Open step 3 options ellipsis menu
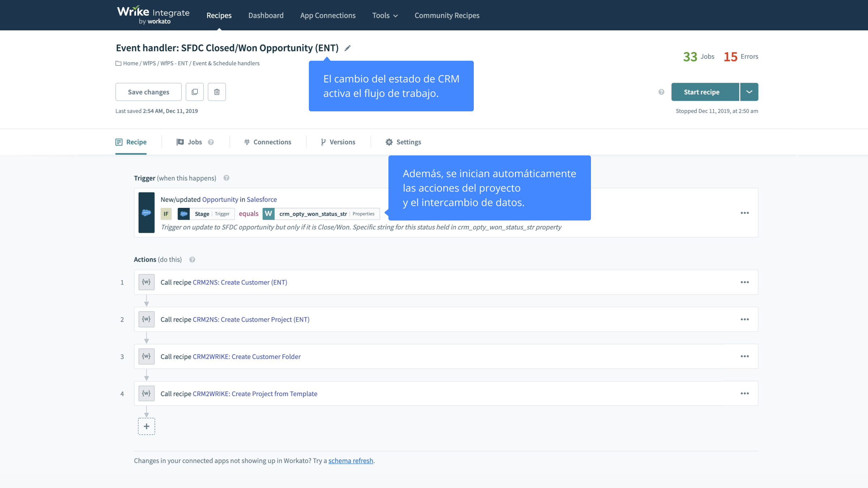Image resolution: width=868 pixels, height=488 pixels. point(745,356)
